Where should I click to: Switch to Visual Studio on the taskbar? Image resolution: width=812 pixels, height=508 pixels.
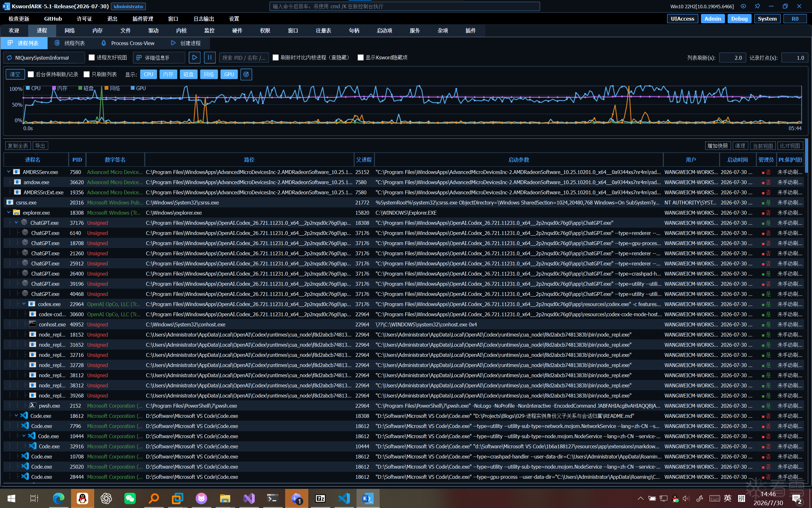[x=249, y=498]
